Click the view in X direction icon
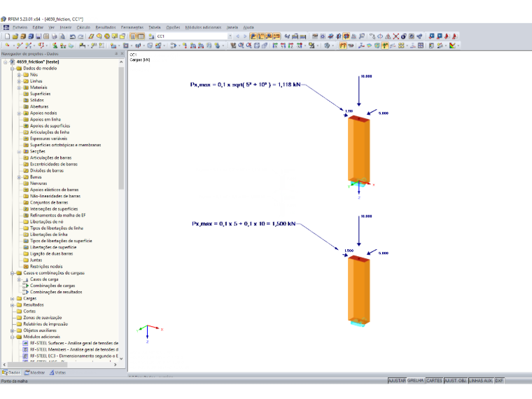 [x=275, y=45]
